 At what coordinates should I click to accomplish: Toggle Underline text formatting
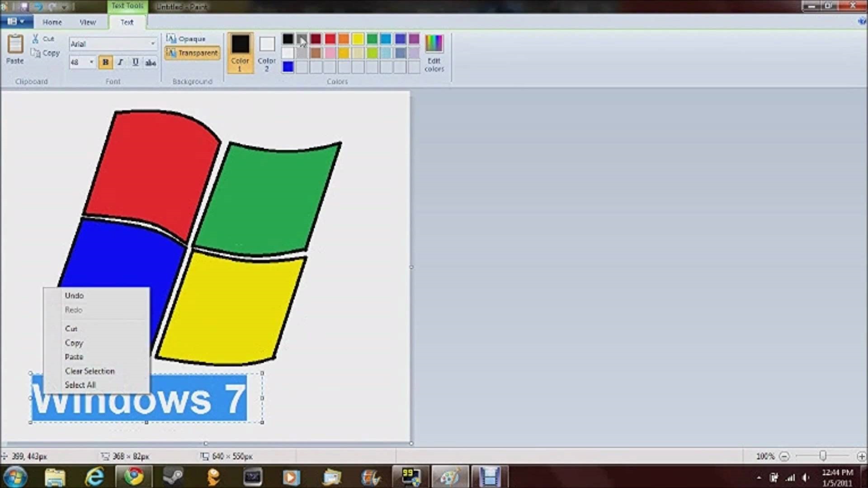pos(135,62)
